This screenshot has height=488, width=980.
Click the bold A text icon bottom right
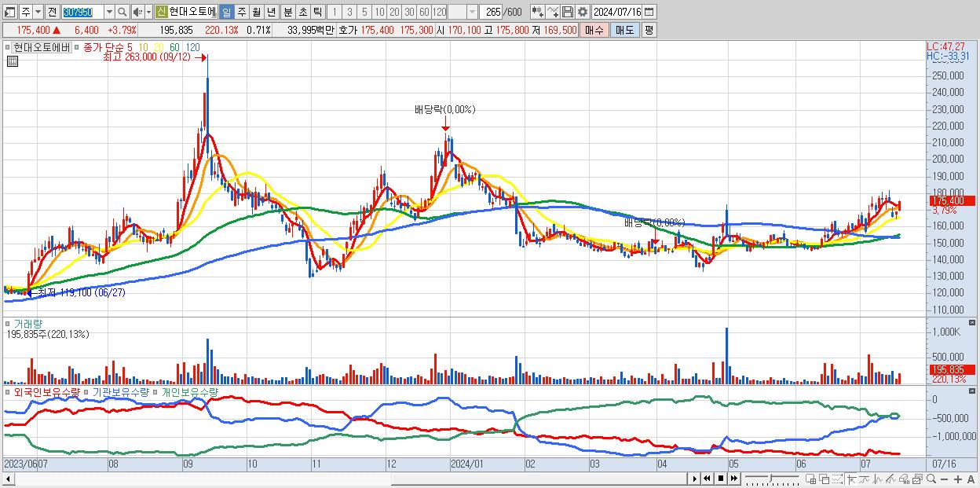point(971,479)
